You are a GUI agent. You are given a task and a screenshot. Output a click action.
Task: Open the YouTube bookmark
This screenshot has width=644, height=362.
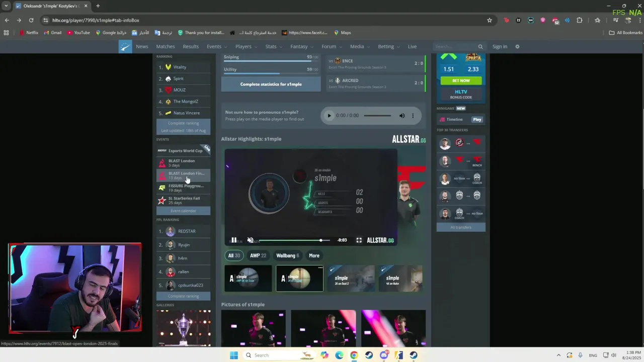[x=78, y=33]
